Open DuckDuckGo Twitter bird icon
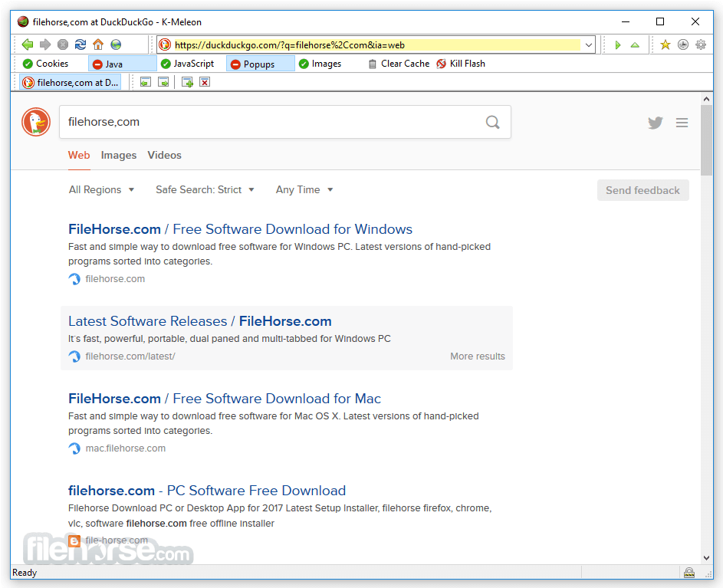The width and height of the screenshot is (723, 588). pyautogui.click(x=655, y=122)
